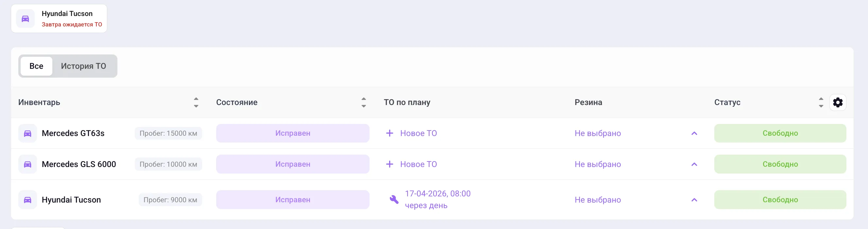Click car icon beside Mercedes GLS 6000
The width and height of the screenshot is (868, 229).
27,164
